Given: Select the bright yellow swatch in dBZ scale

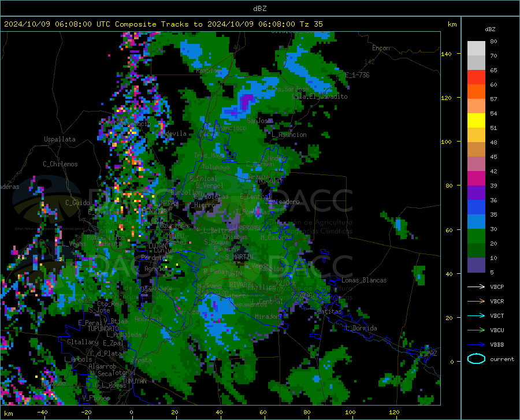Looking at the screenshot, I should [476, 121].
